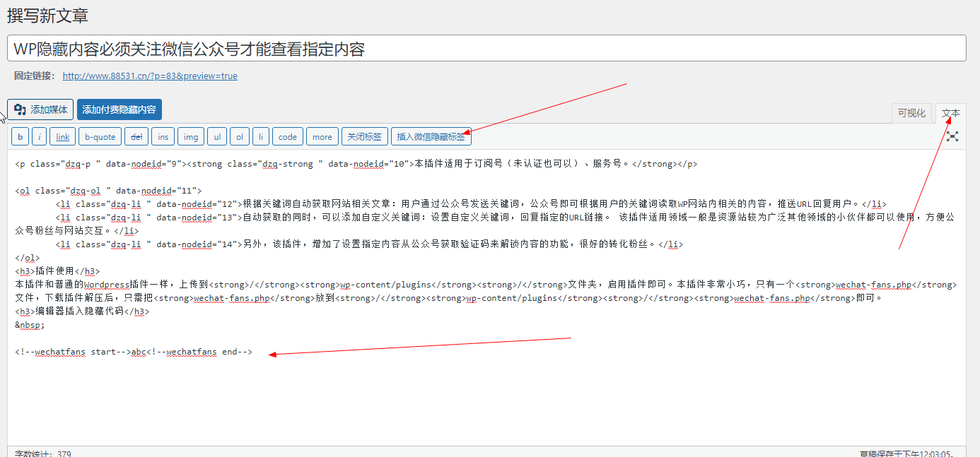Insert a del strikethrough tag
The height and width of the screenshot is (457, 980).
tap(136, 136)
